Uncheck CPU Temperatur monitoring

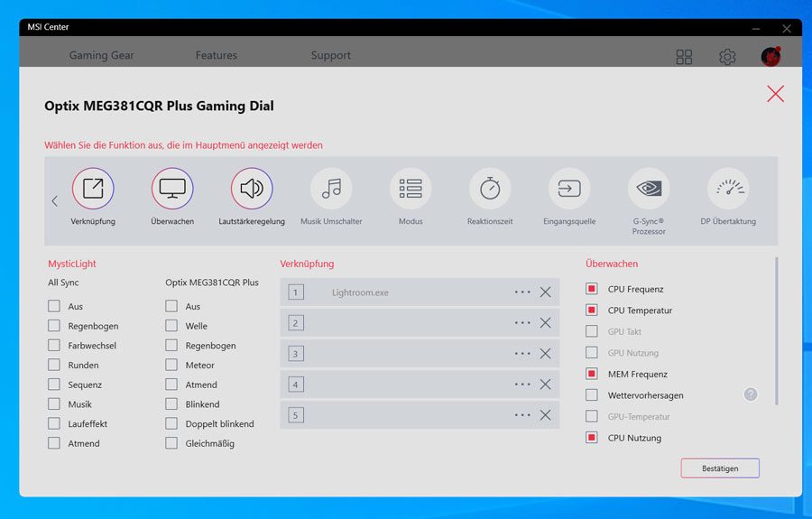[591, 310]
